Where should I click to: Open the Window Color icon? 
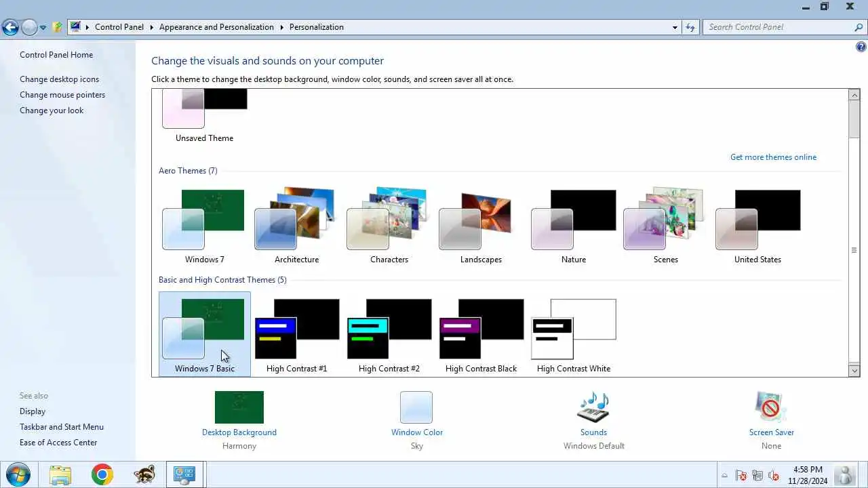pyautogui.click(x=416, y=407)
